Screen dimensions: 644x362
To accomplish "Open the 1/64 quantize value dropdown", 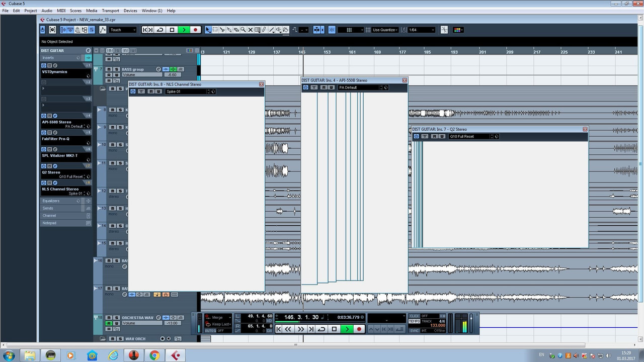I will point(421,30).
